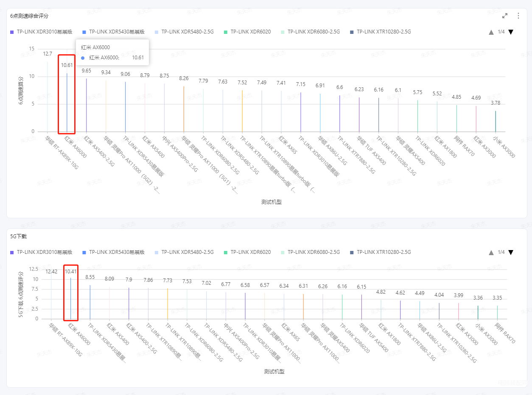Screen dimensions: 532x395
Task: Select the bar under value 8.55
Action: pyautogui.click(x=90, y=302)
